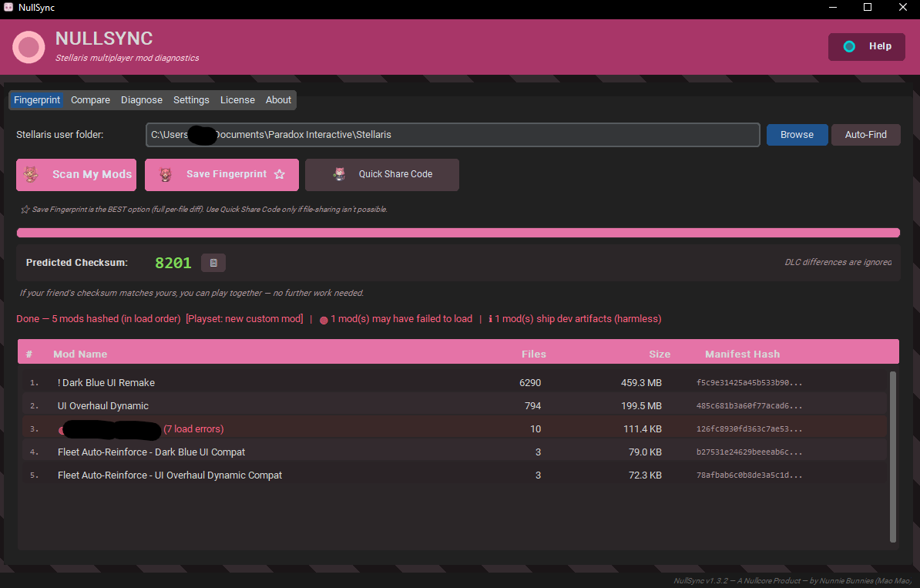Click the '79.0 KB' size cell

pyautogui.click(x=646, y=452)
